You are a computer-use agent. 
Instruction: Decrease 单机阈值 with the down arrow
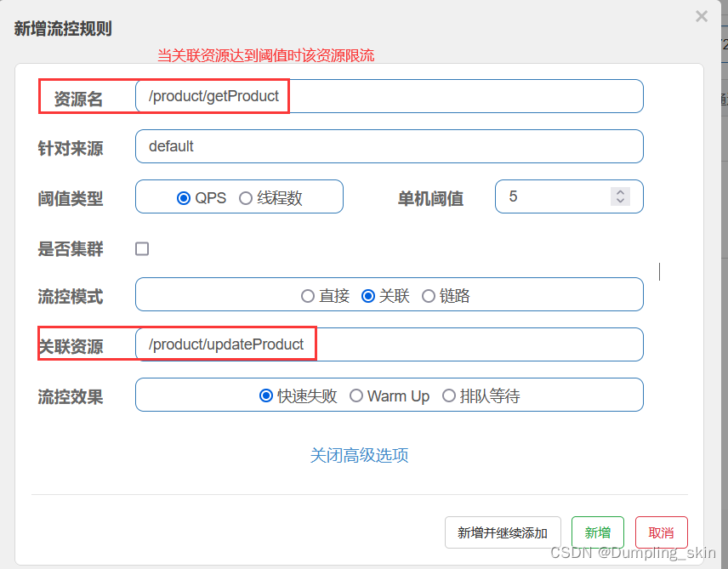(620, 201)
